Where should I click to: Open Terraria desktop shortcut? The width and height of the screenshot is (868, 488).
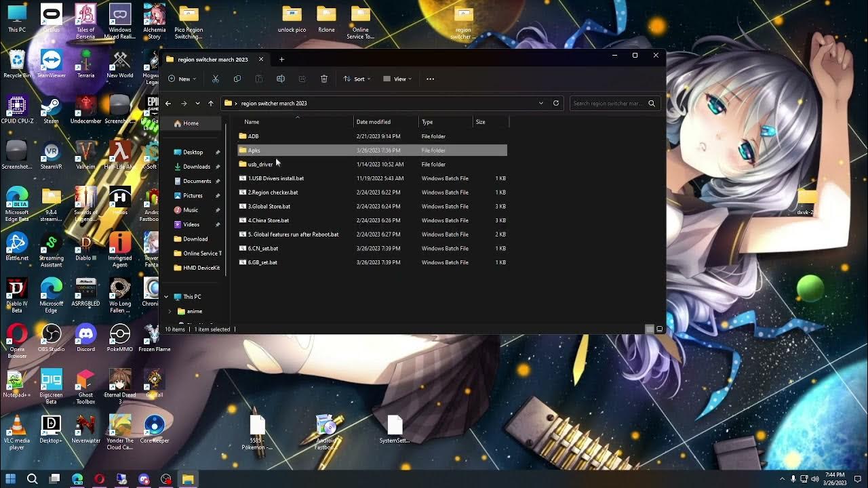tap(85, 64)
